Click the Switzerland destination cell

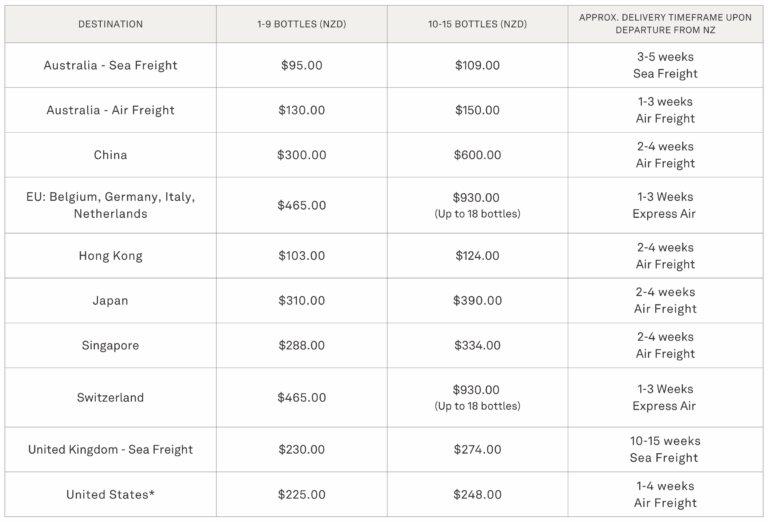click(x=110, y=397)
